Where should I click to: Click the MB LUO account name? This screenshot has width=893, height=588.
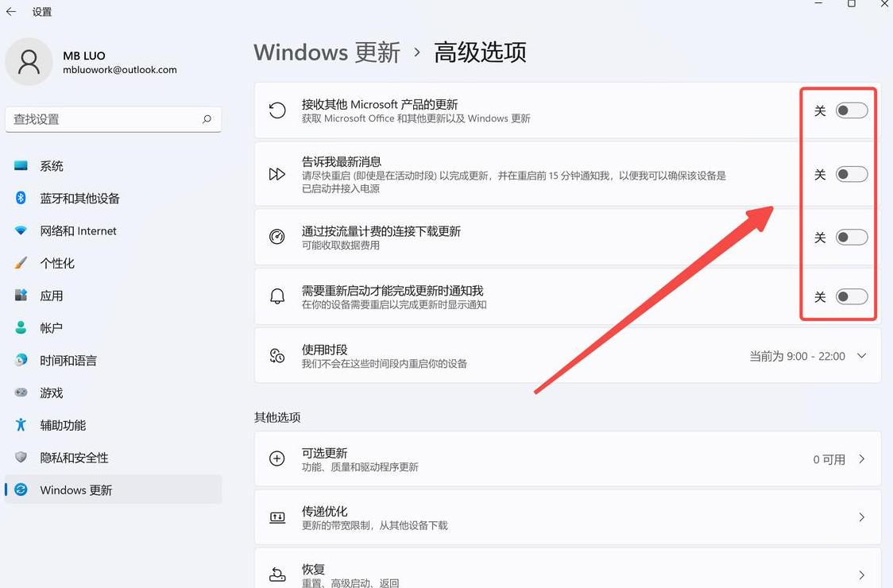[83, 56]
